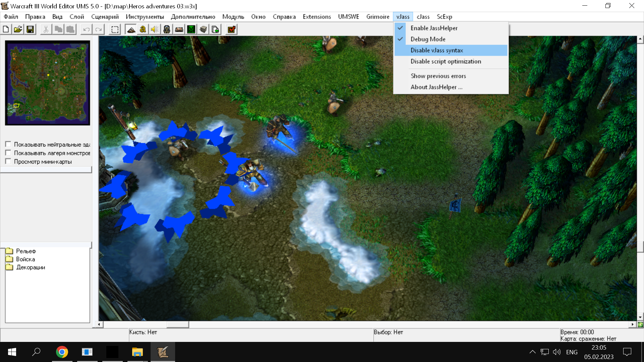
Task: Open the UMSWE menu
Action: 348,17
